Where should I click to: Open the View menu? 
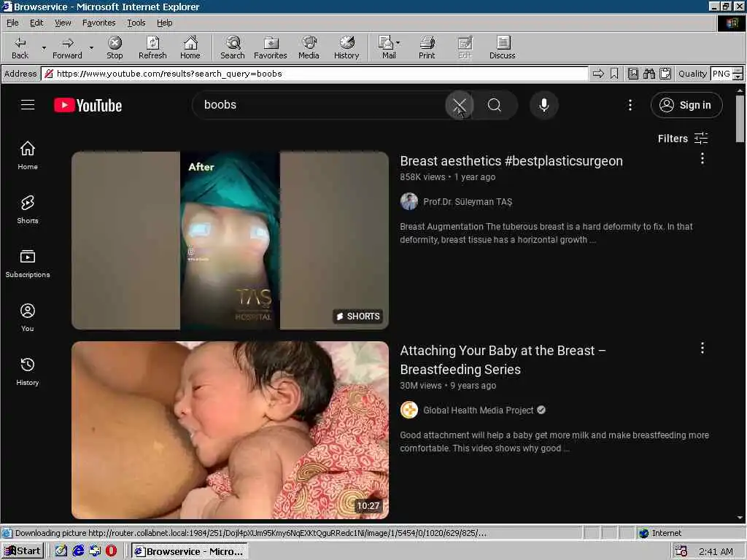point(63,23)
